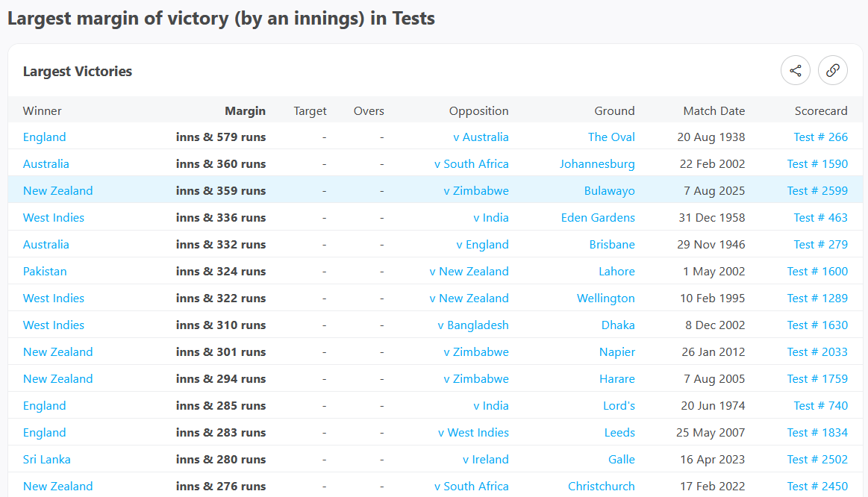Open scorecard Test # 463
Screen dimensions: 868x497
click(820, 217)
